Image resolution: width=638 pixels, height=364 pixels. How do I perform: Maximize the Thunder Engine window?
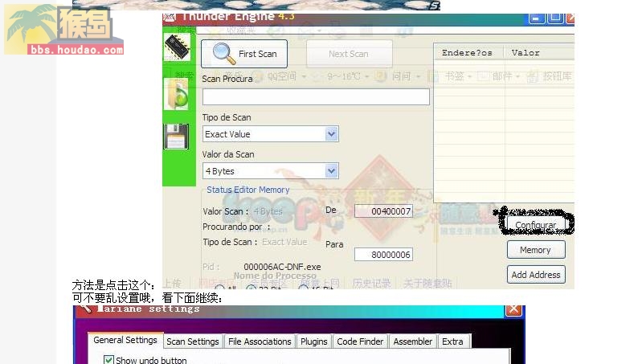pos(555,18)
